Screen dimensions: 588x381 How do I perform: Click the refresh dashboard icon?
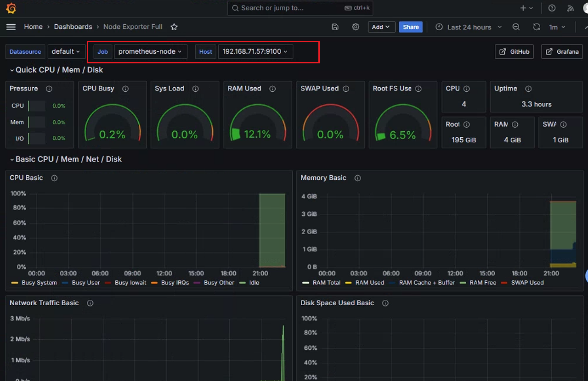tap(537, 27)
